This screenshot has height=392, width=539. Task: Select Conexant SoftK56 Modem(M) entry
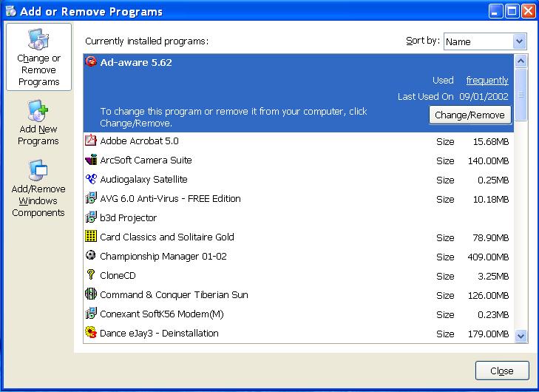(161, 314)
